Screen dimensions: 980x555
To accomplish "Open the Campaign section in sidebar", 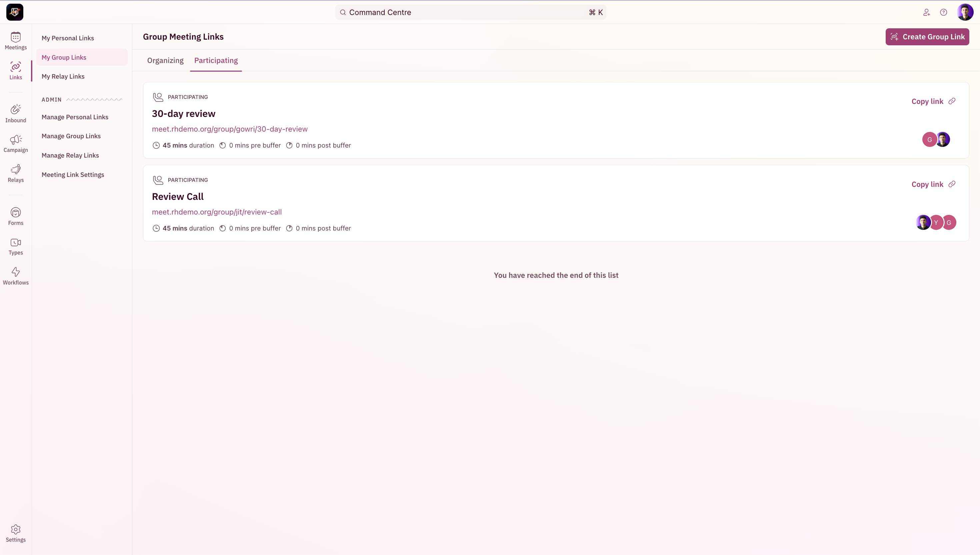I will [x=16, y=143].
